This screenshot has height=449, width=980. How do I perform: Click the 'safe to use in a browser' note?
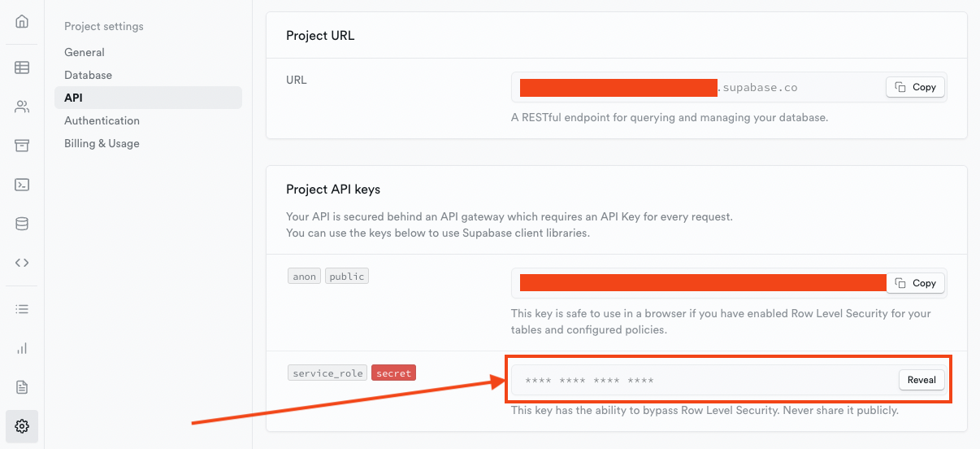721,321
